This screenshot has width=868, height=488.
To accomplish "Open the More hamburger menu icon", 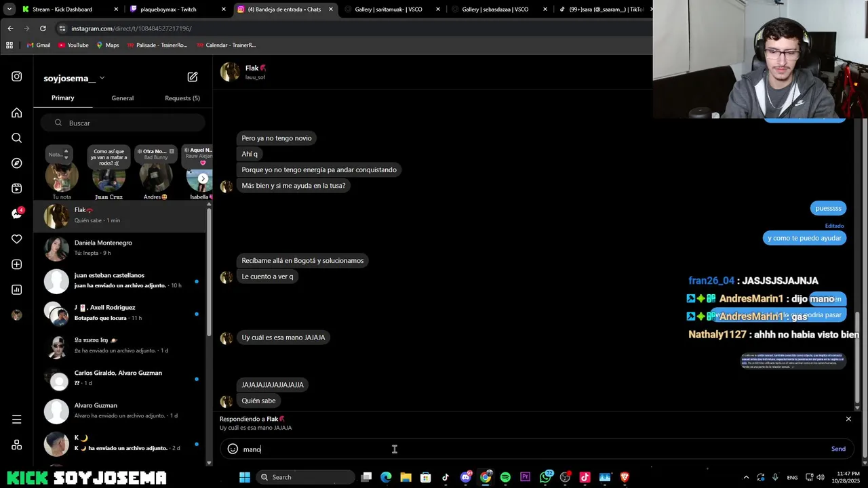I will [17, 420].
